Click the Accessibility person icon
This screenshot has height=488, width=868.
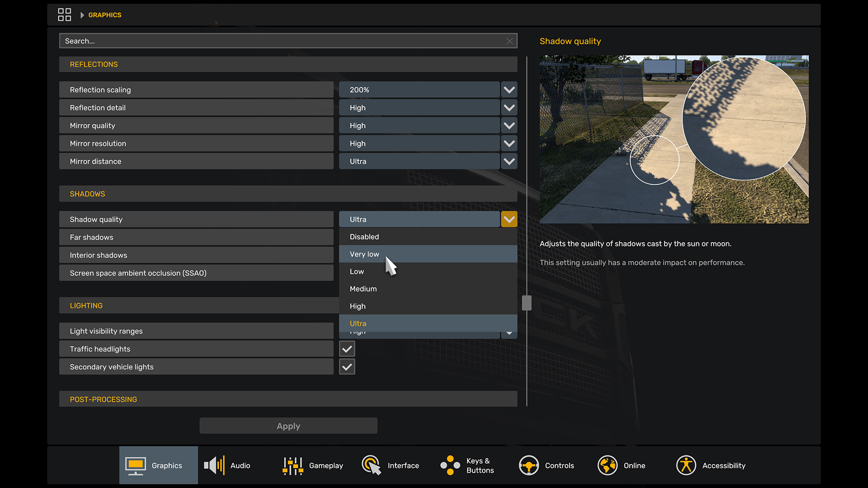[686, 465]
